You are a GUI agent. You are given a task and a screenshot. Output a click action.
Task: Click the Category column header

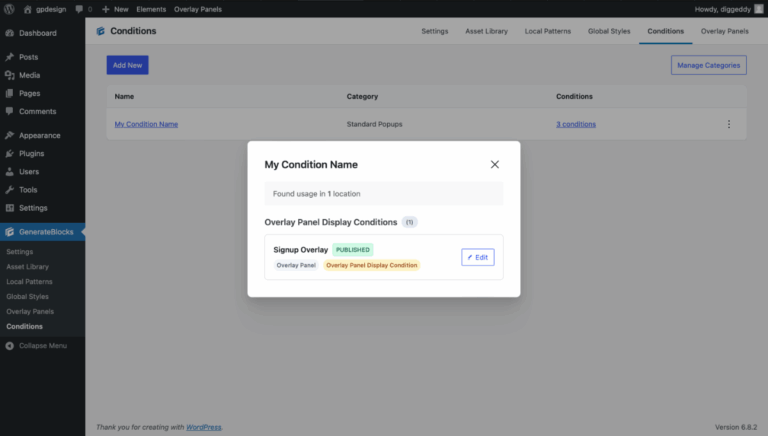[x=362, y=97]
